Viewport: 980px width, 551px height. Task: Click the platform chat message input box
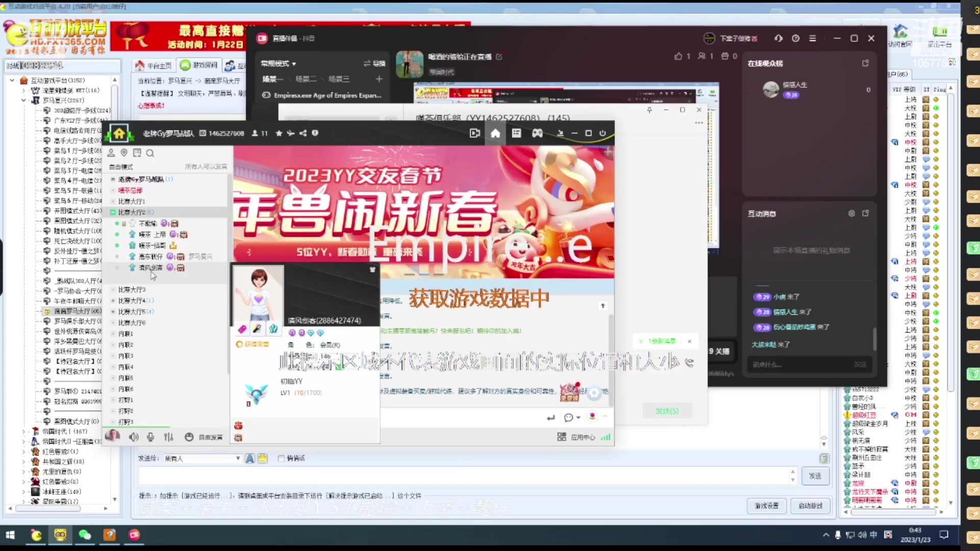[463, 476]
